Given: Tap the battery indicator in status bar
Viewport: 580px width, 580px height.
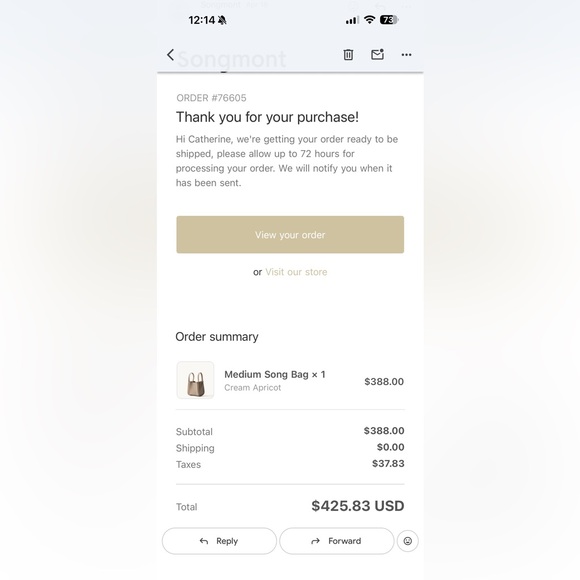Looking at the screenshot, I should click(x=388, y=20).
